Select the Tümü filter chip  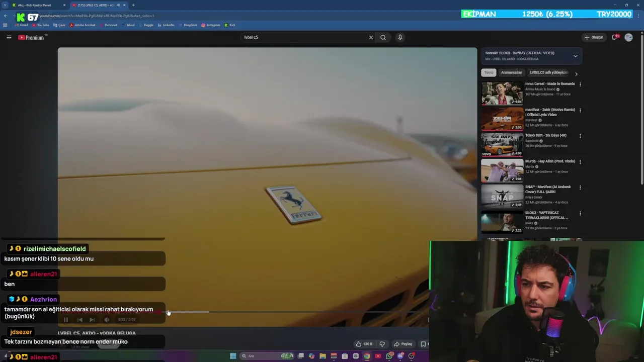[x=489, y=72]
